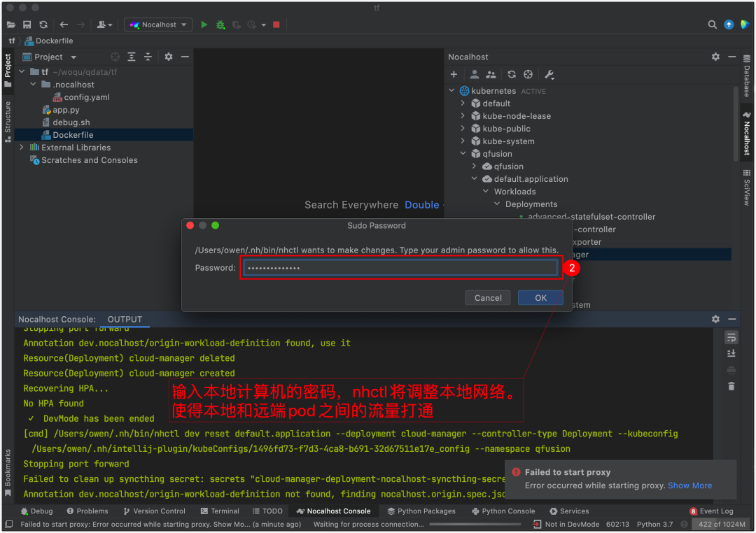Viewport: 756px width, 533px height.
Task: Click the plus icon in Nocalhost panel
Action: tap(454, 74)
